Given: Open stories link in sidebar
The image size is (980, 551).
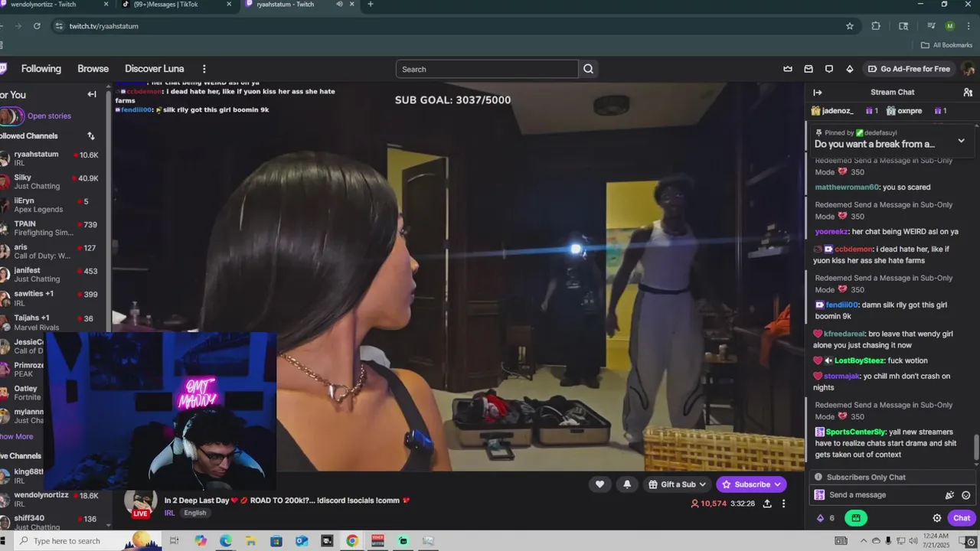Looking at the screenshot, I should 49,116.
